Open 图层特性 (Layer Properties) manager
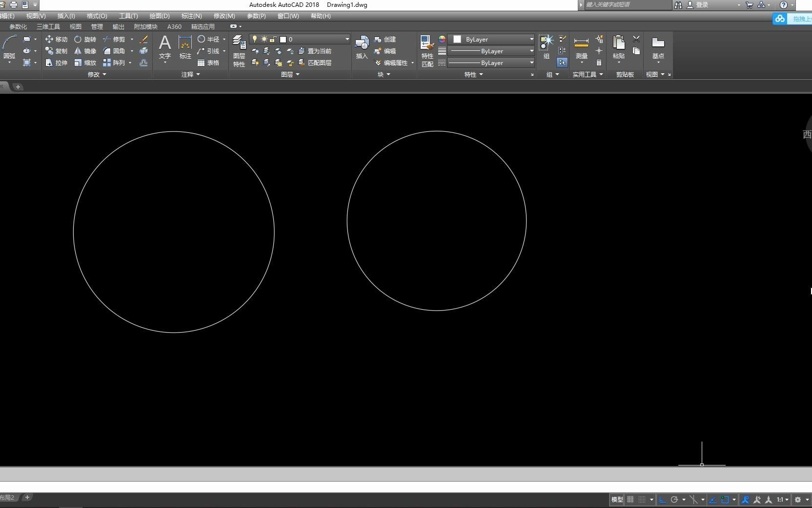The image size is (812, 508). [x=239, y=51]
